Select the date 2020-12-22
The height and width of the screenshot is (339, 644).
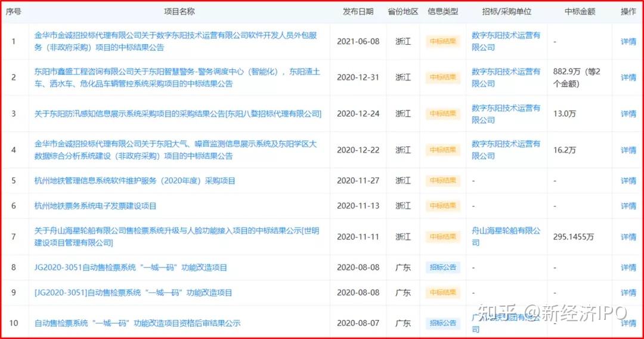[358, 150]
